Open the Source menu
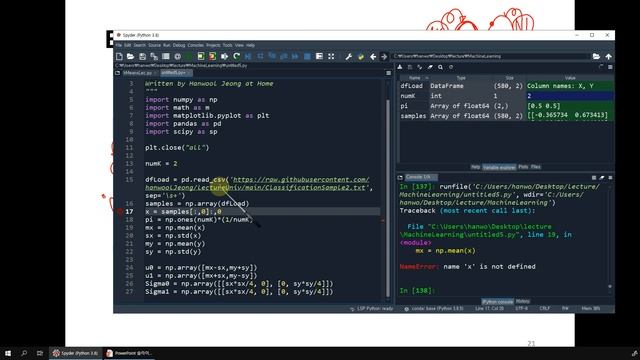This screenshot has width=640, height=360. click(154, 45)
